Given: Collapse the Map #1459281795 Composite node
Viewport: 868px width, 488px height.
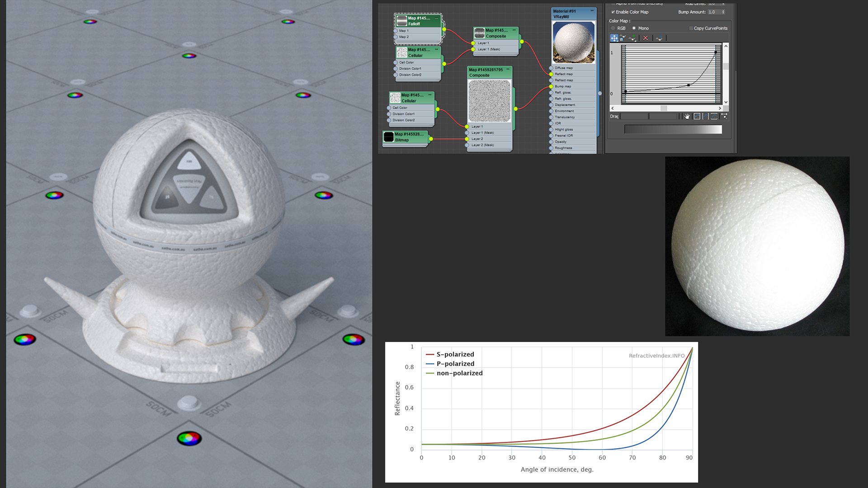Looking at the screenshot, I should 508,70.
